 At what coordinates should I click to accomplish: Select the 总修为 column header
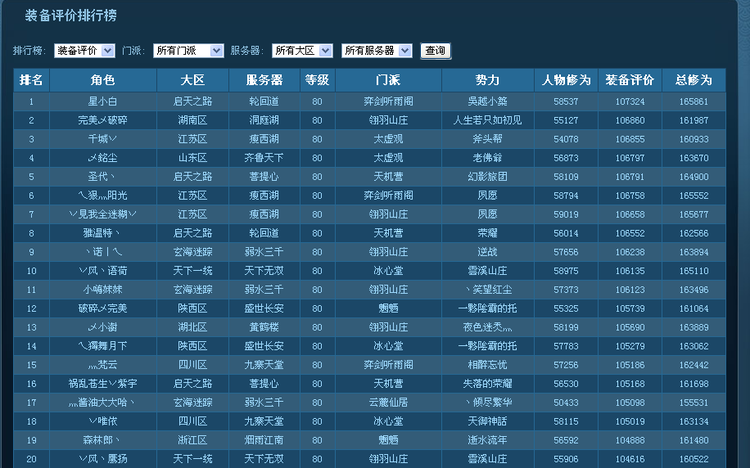click(x=693, y=80)
